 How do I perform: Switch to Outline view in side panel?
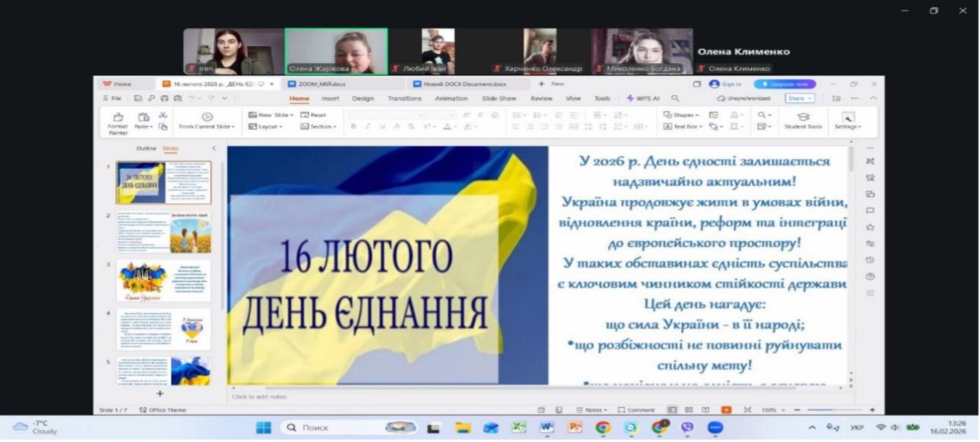click(146, 148)
